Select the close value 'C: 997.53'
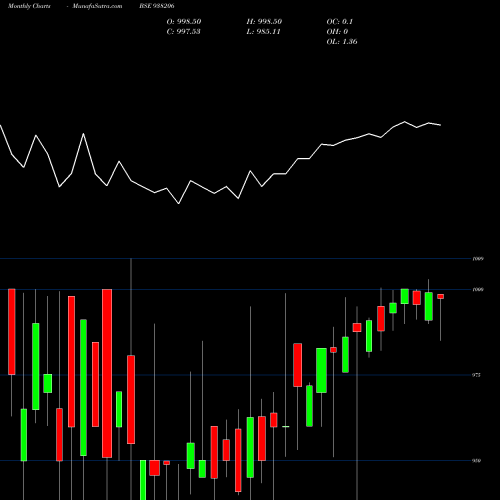The width and height of the screenshot is (500, 500). 183,32
